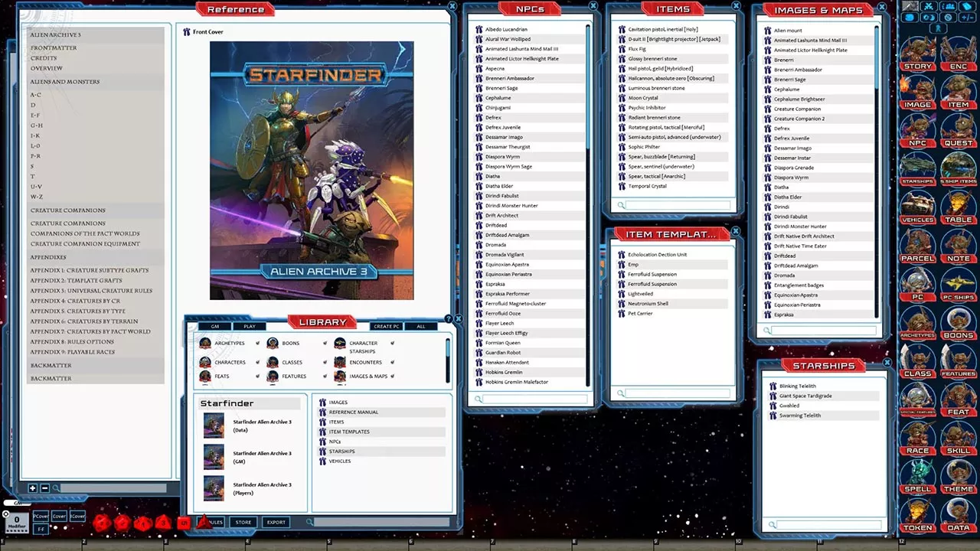Image resolution: width=980 pixels, height=551 pixels.
Task: Open the Ship Items sidebar button
Action: coord(958,168)
